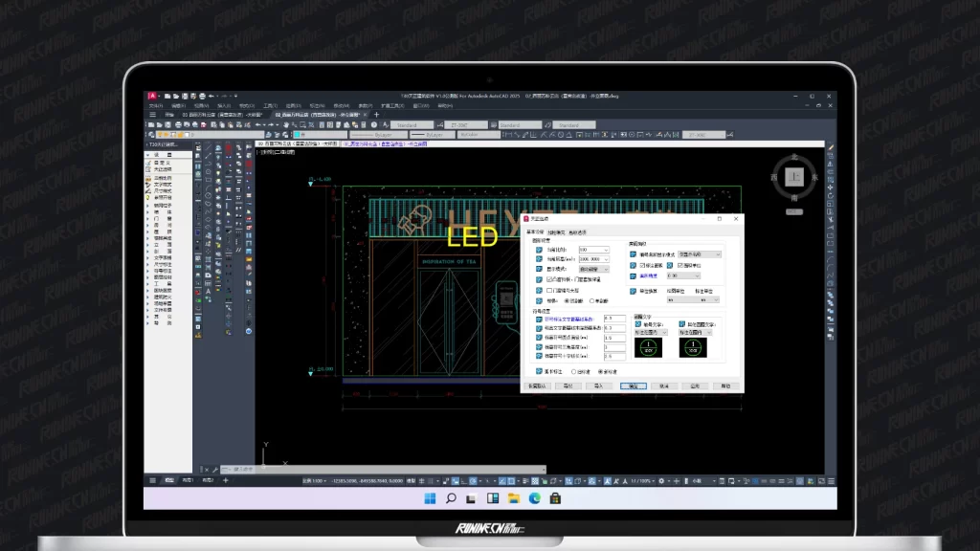Select the left radio button in dialog's bottom row

(574, 371)
